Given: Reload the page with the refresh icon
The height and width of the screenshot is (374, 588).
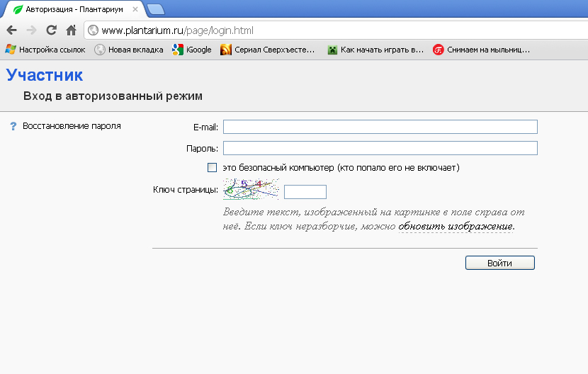Looking at the screenshot, I should [51, 30].
